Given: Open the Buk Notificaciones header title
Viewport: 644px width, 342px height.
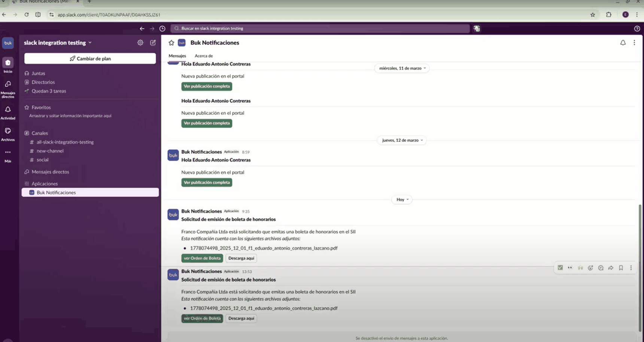Looking at the screenshot, I should click(x=215, y=43).
